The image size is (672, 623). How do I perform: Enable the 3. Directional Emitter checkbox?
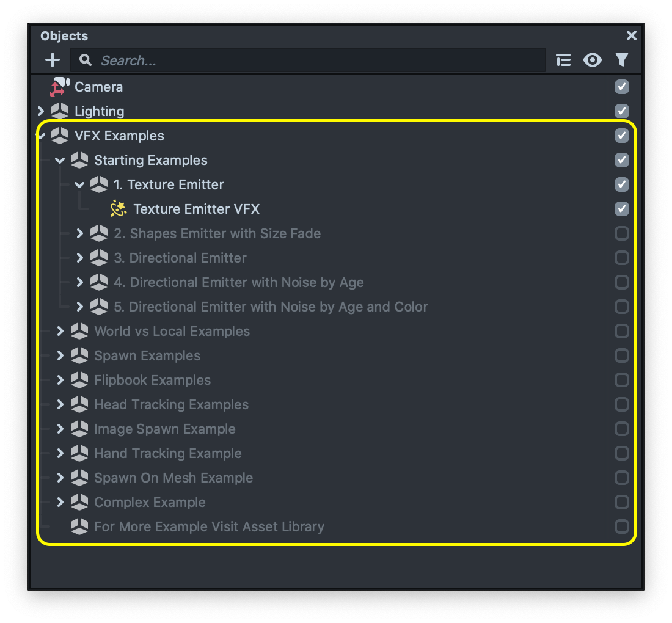coord(621,258)
